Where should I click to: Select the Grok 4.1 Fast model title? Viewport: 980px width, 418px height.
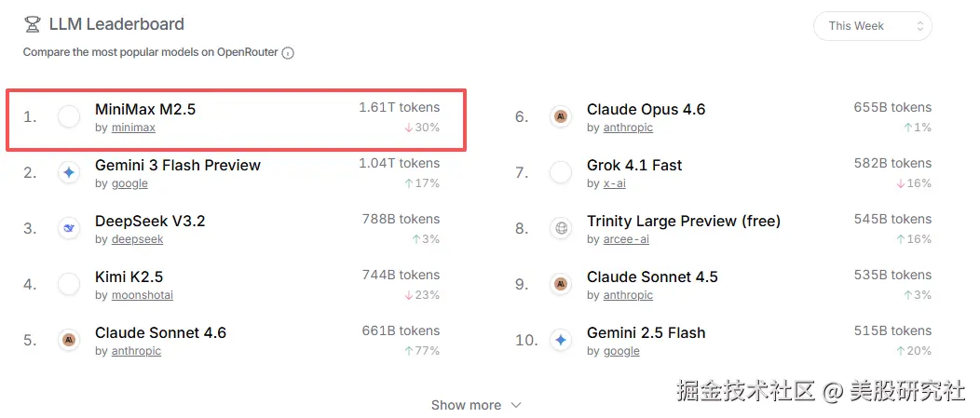(634, 165)
